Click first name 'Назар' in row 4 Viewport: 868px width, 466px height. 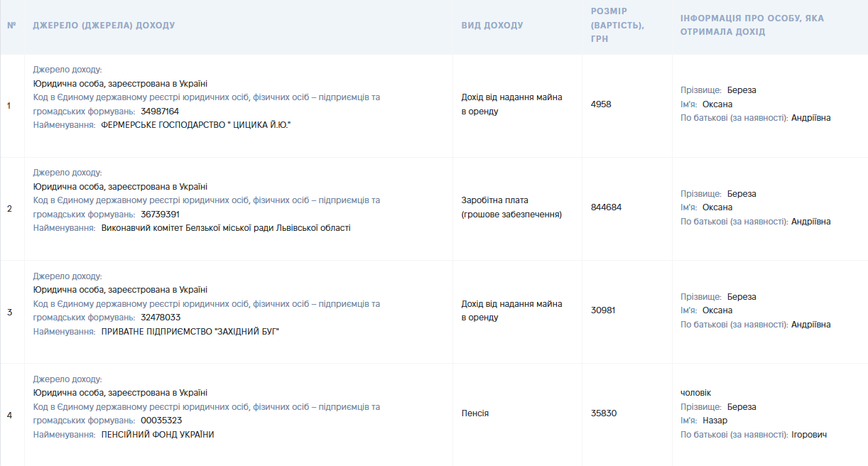pyautogui.click(x=715, y=421)
